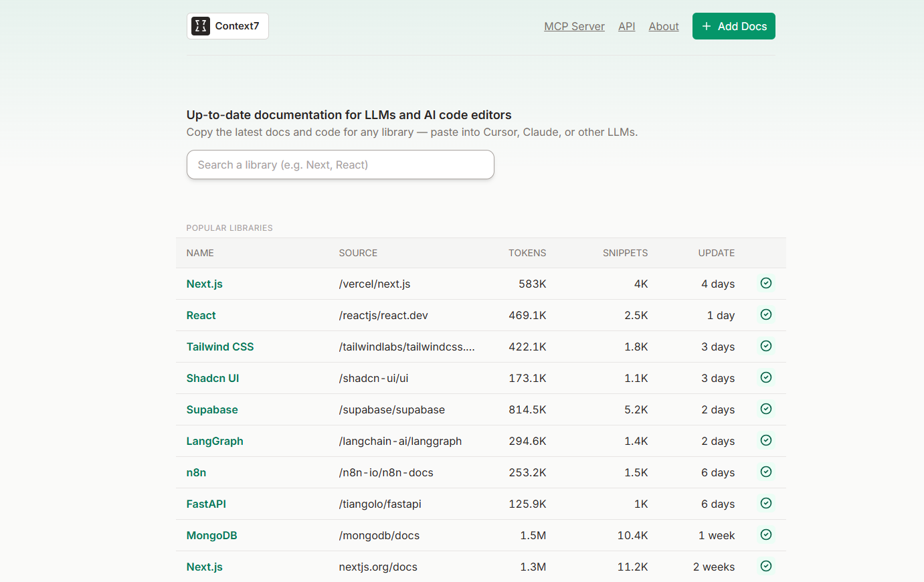Viewport: 924px width, 582px height.
Task: Click the 11.2K snippets value
Action: [632, 567]
